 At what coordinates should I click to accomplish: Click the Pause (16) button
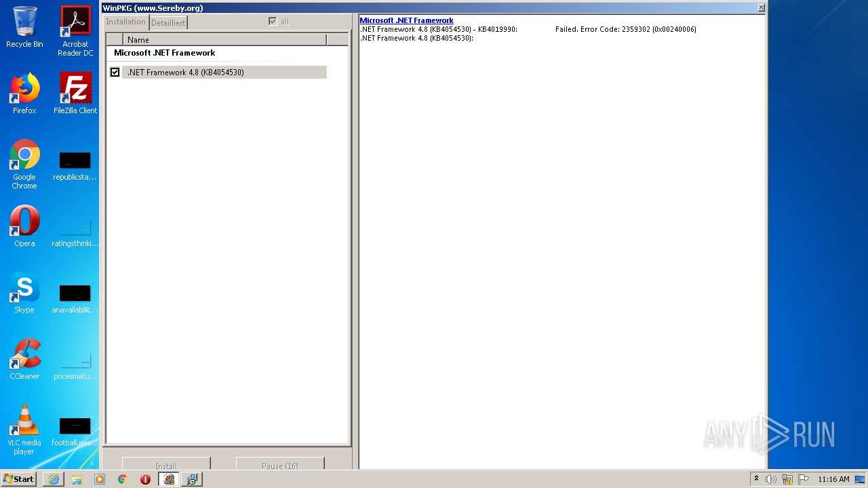(x=280, y=464)
